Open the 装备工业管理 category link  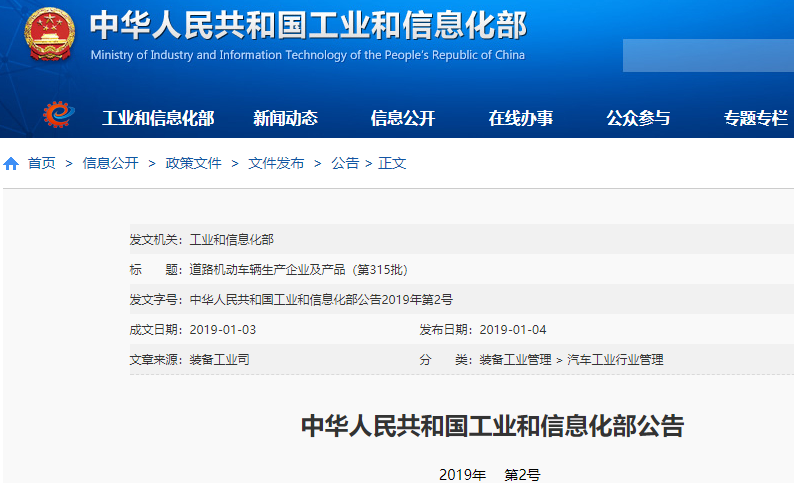pos(515,359)
